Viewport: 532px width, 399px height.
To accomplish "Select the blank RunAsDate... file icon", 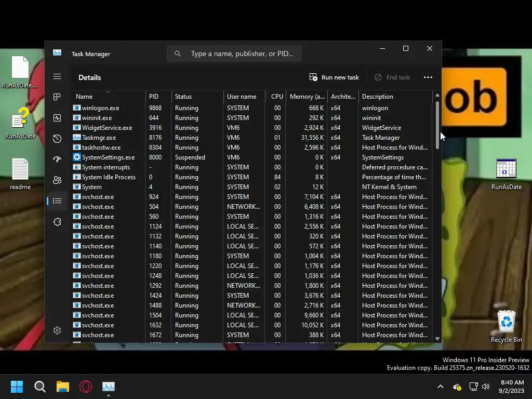I will point(20,72).
